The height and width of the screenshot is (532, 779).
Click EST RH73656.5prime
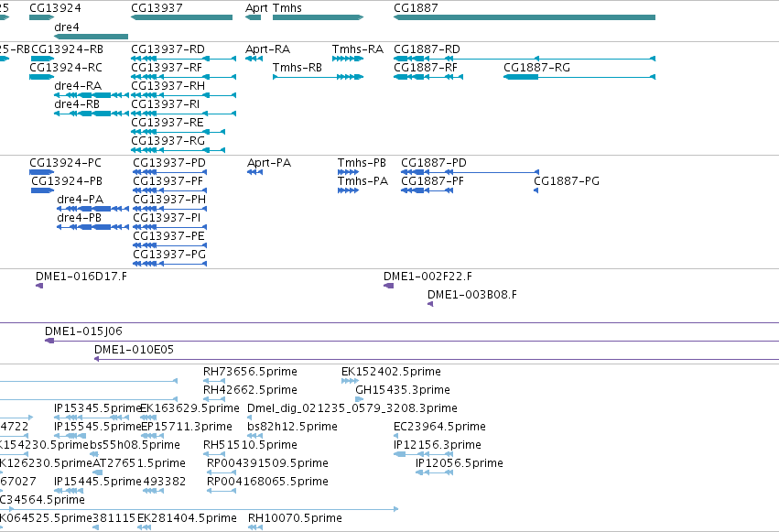(x=251, y=372)
